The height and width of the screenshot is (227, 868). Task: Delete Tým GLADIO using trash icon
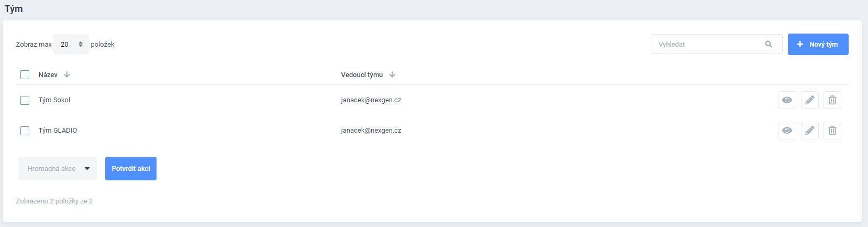[x=832, y=131]
